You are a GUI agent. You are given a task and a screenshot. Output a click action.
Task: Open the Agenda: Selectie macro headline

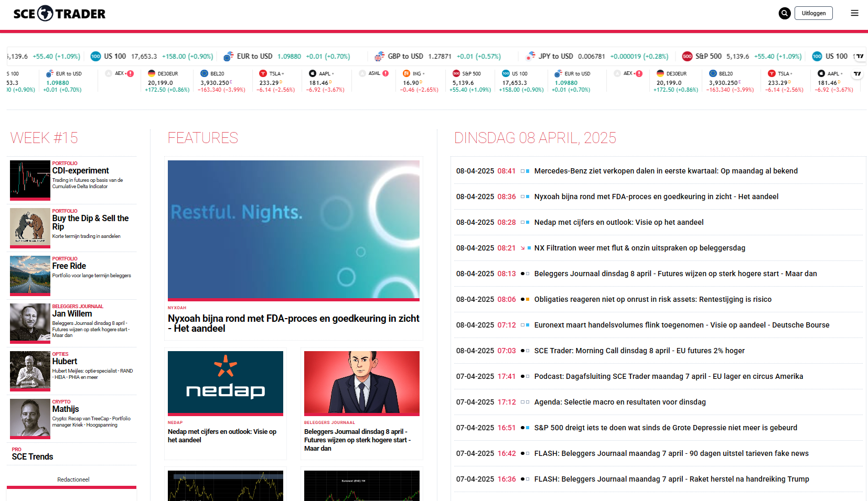click(x=620, y=402)
